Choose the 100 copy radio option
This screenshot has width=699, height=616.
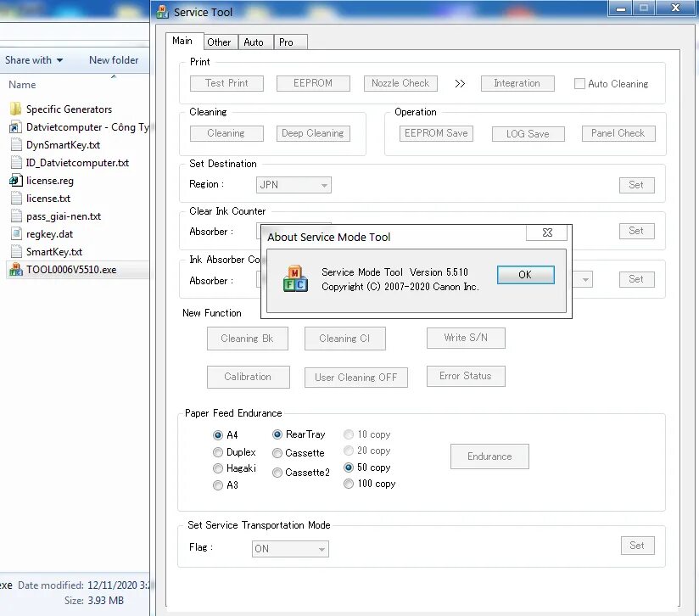(349, 484)
